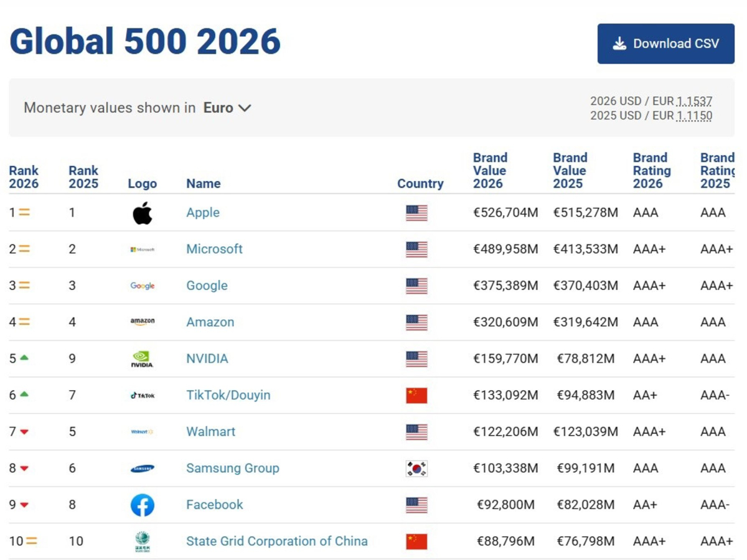Click the TikTok logo icon
747x560 pixels.
click(143, 395)
